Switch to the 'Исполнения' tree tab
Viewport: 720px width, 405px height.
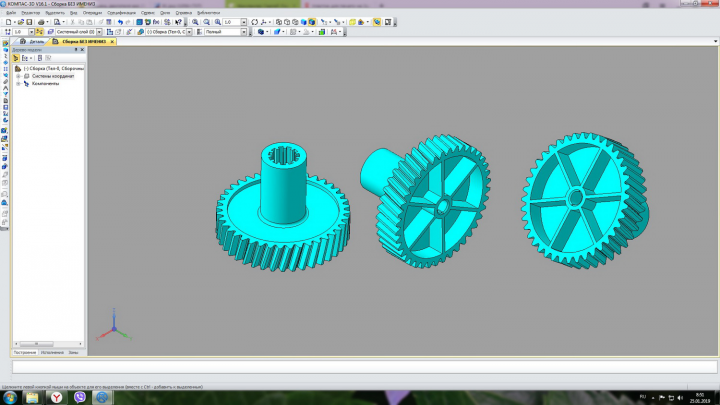click(x=52, y=353)
